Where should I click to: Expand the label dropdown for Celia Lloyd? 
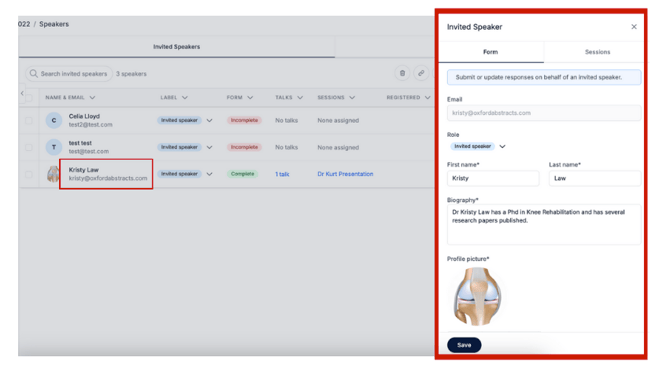[x=209, y=120]
